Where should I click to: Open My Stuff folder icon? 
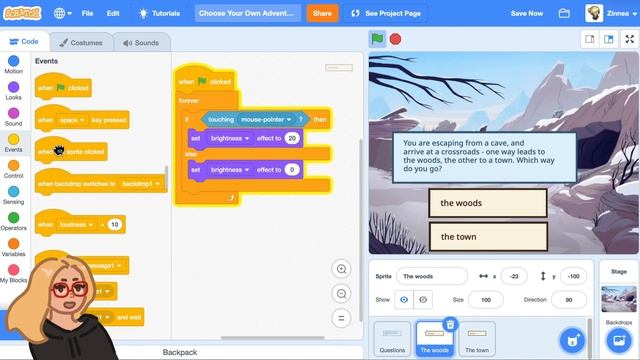564,13
